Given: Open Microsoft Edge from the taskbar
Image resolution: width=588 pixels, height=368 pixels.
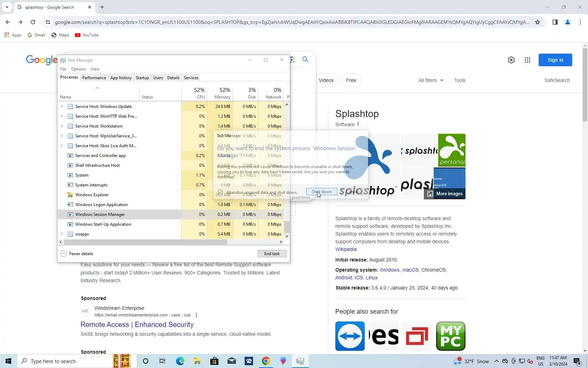Looking at the screenshot, I should (180, 361).
